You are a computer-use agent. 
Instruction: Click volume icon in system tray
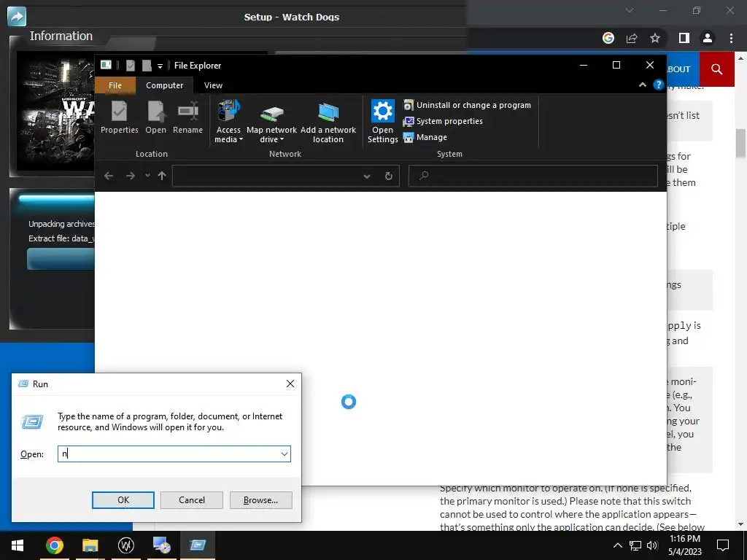pos(652,545)
